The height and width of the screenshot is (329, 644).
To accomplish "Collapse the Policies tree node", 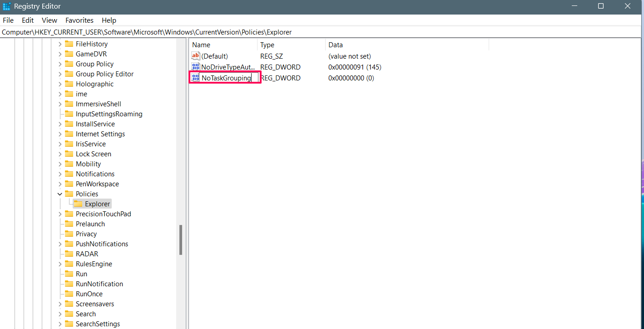I will [x=60, y=194].
